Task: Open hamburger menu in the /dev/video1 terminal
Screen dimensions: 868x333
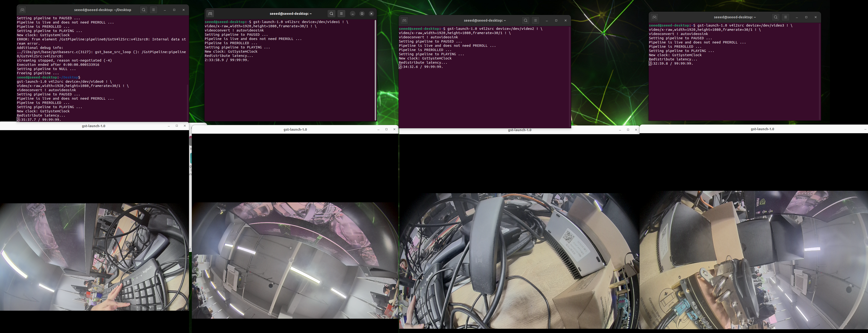Action: point(341,14)
